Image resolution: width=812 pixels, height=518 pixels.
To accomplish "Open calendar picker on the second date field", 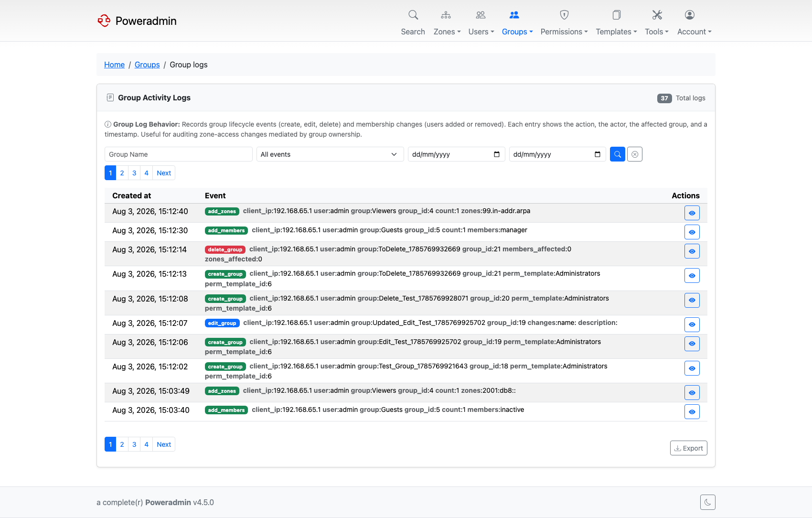I will [598, 154].
